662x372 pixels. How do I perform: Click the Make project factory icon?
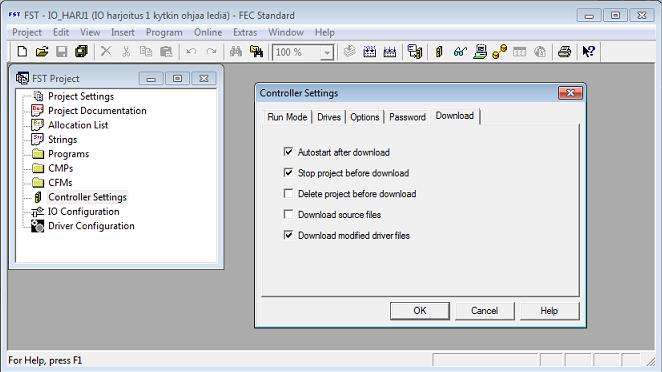390,52
